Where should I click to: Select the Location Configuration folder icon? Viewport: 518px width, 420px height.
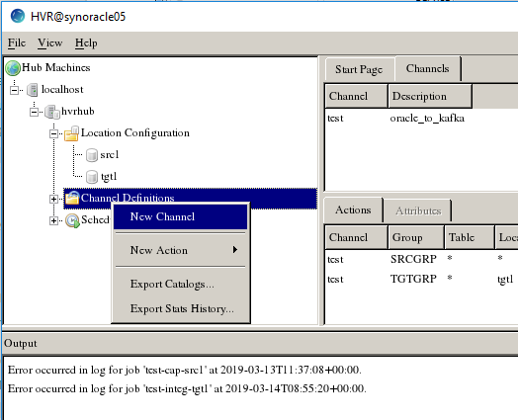[x=72, y=133]
